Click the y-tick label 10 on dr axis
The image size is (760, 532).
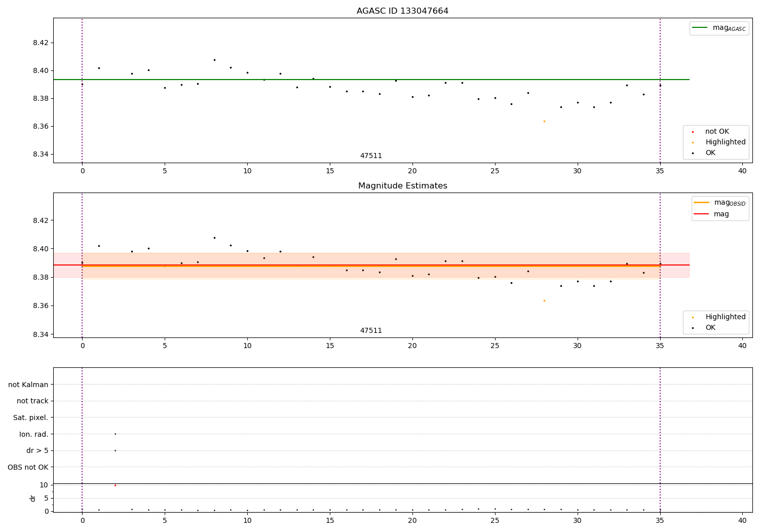click(x=44, y=485)
